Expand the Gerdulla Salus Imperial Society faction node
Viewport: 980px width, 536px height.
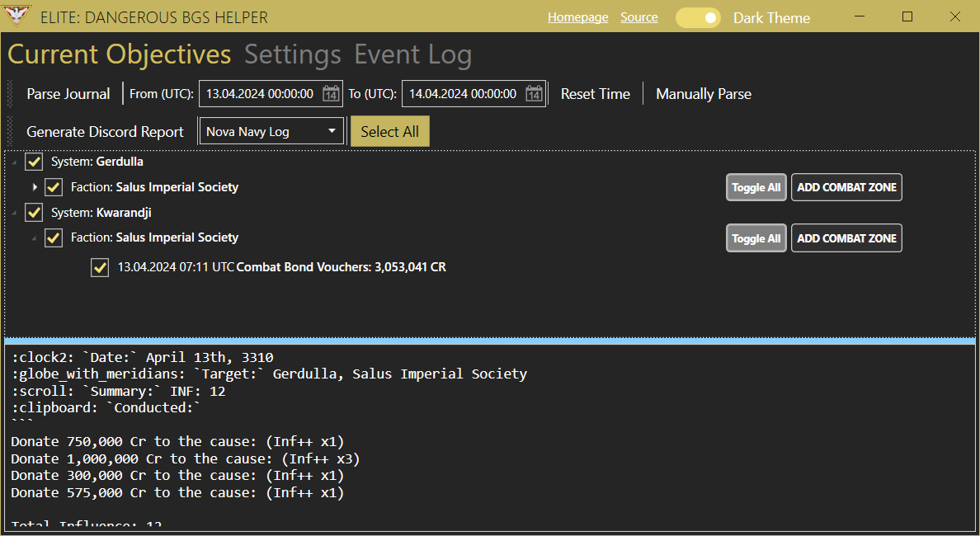pos(35,187)
